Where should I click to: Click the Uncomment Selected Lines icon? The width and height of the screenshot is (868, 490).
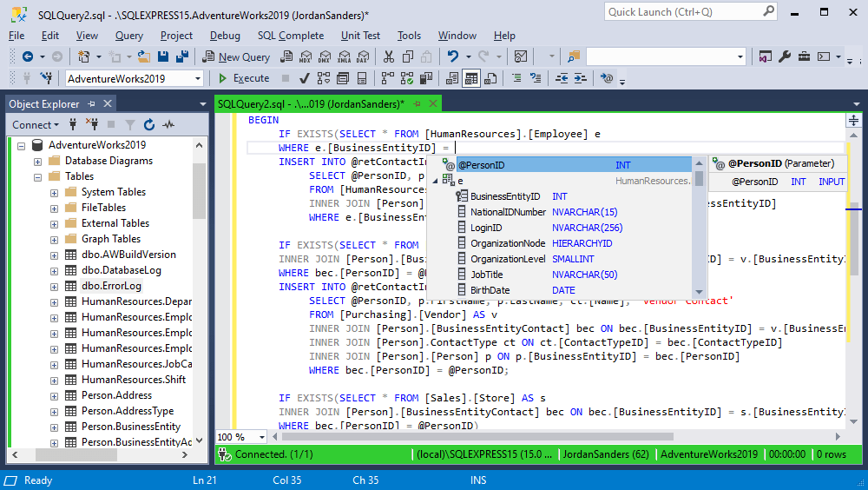(x=536, y=78)
